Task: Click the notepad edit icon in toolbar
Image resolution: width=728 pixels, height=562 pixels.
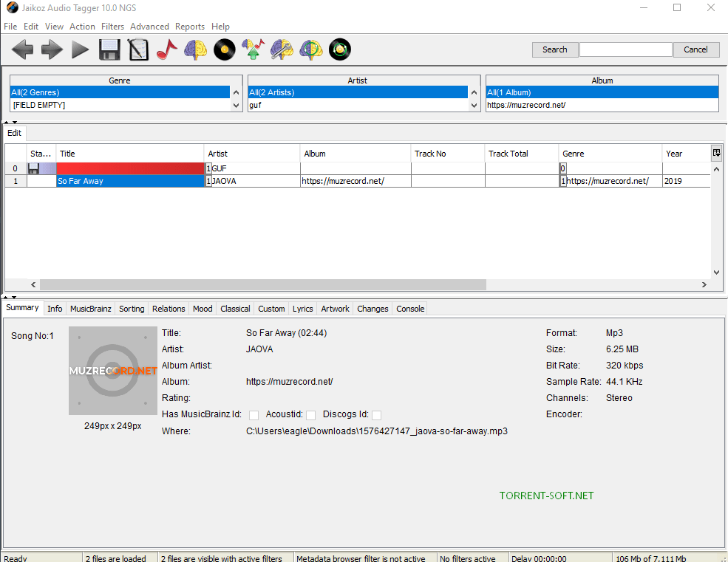Action: pos(138,49)
